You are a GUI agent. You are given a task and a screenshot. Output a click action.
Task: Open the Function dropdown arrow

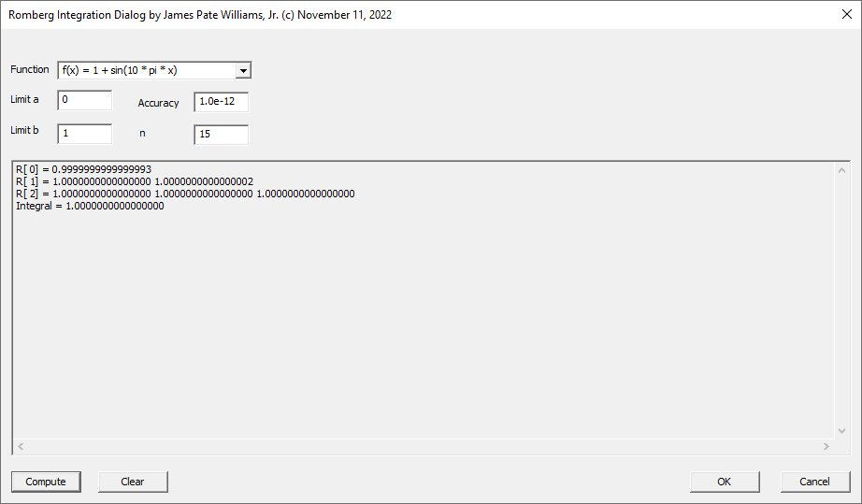(243, 70)
